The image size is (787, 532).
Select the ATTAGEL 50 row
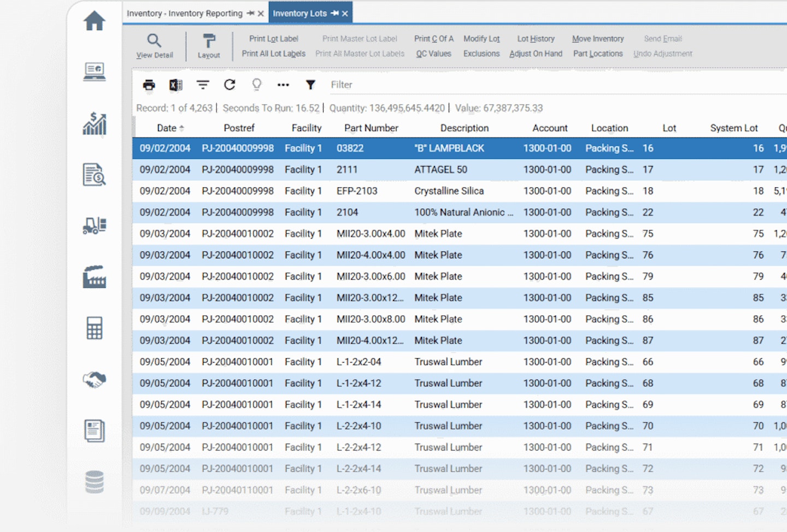click(x=460, y=169)
